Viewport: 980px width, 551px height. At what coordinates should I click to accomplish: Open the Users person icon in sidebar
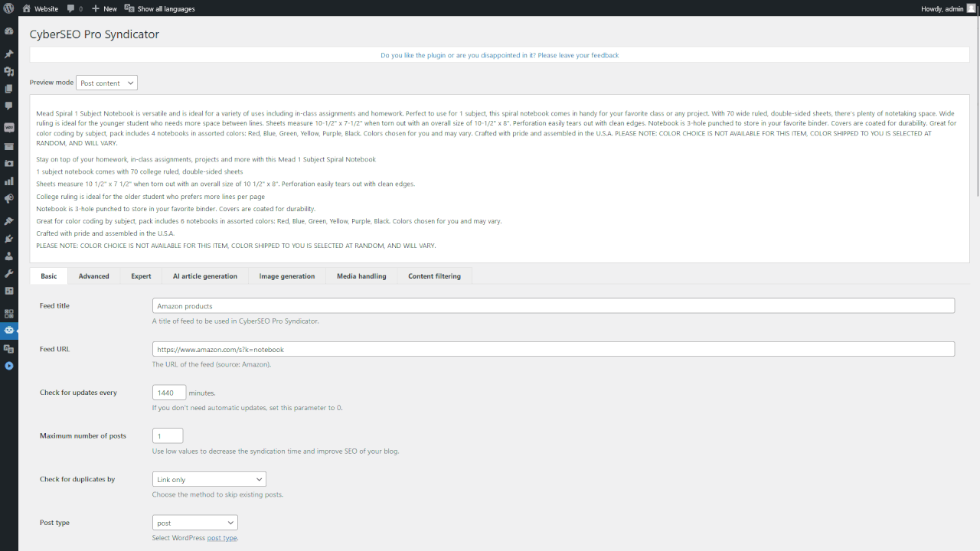tap(9, 256)
